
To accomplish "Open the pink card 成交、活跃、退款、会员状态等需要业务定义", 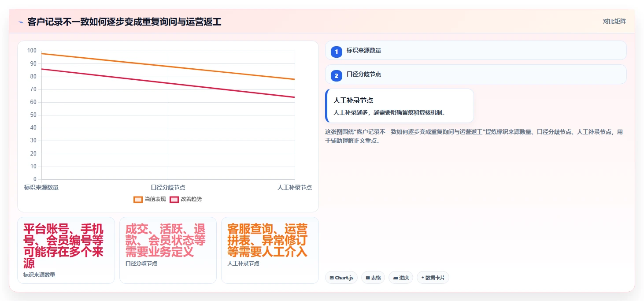I will pos(168,250).
